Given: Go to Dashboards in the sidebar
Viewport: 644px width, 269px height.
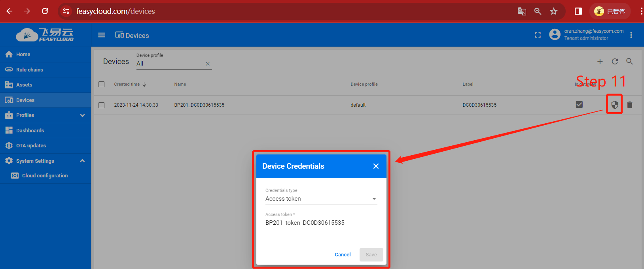Looking at the screenshot, I should (x=30, y=130).
